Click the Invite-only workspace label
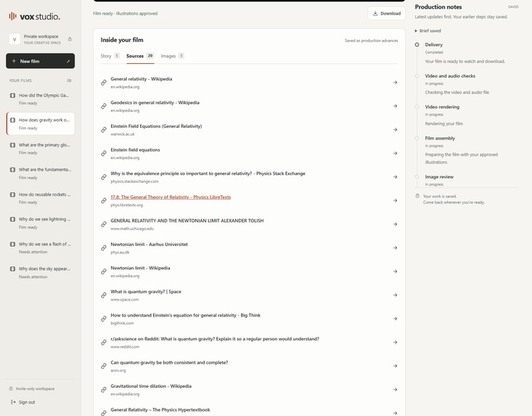This screenshot has width=532, height=416. point(35,389)
